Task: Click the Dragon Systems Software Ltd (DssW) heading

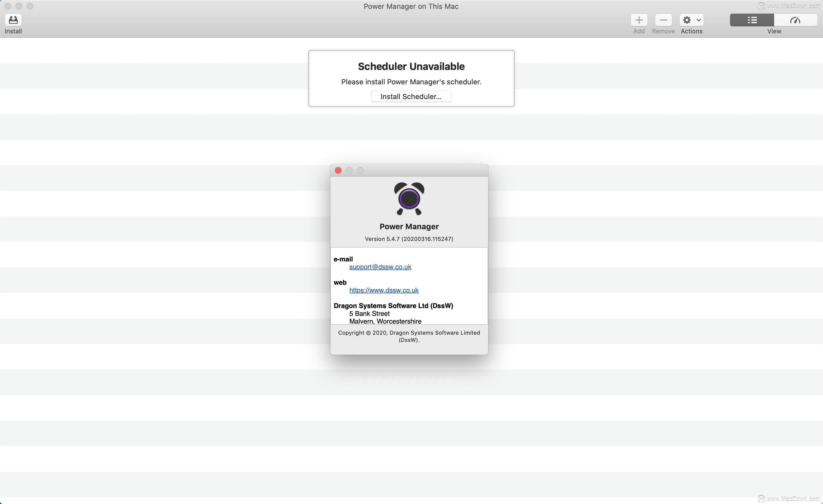Action: coord(393,306)
